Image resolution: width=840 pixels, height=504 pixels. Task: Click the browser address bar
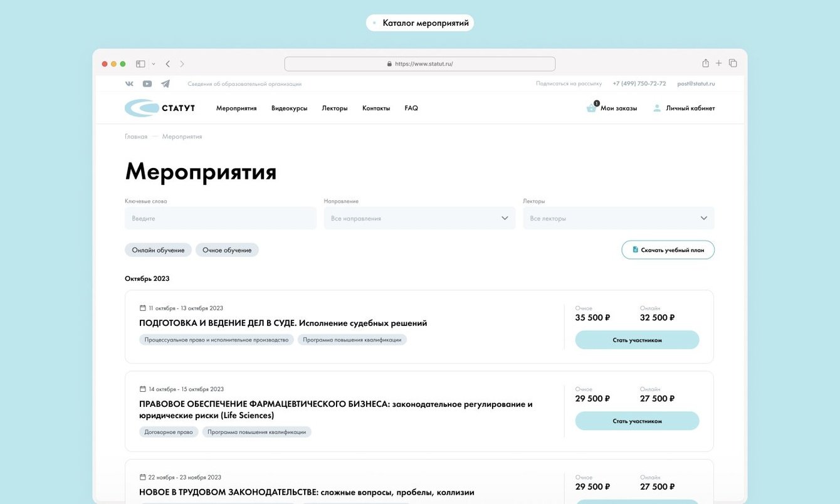[x=420, y=64]
